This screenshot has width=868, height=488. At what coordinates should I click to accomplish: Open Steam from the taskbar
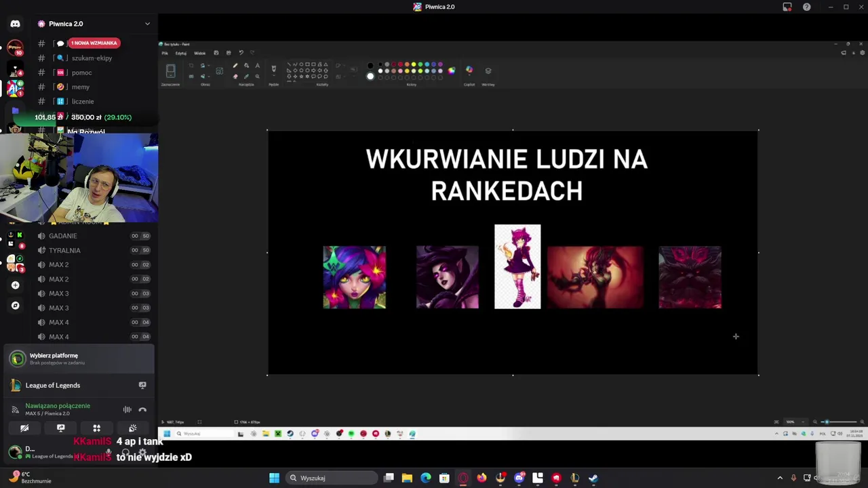point(593,478)
